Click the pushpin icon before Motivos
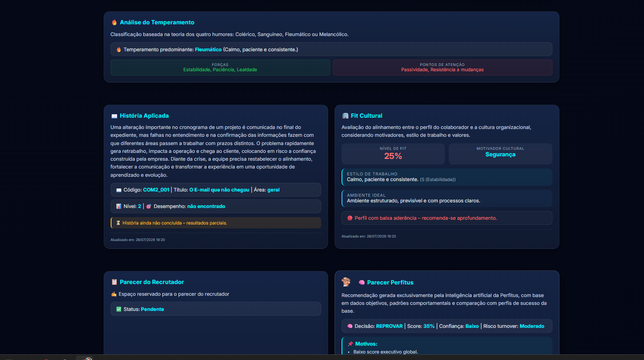This screenshot has height=360, width=644. point(350,344)
